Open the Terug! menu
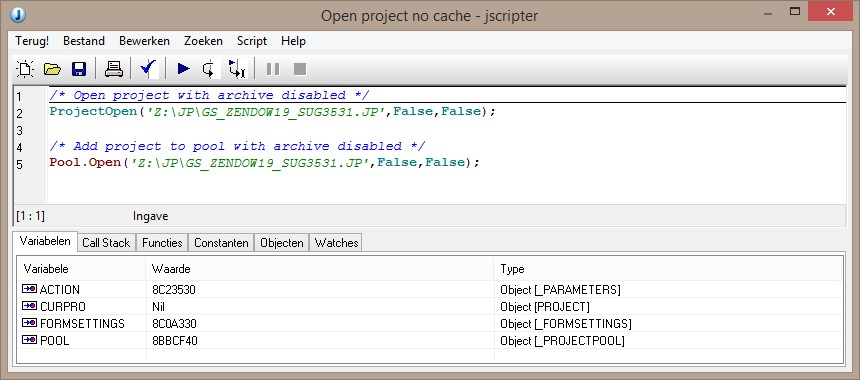This screenshot has height=380, width=860. (x=32, y=41)
